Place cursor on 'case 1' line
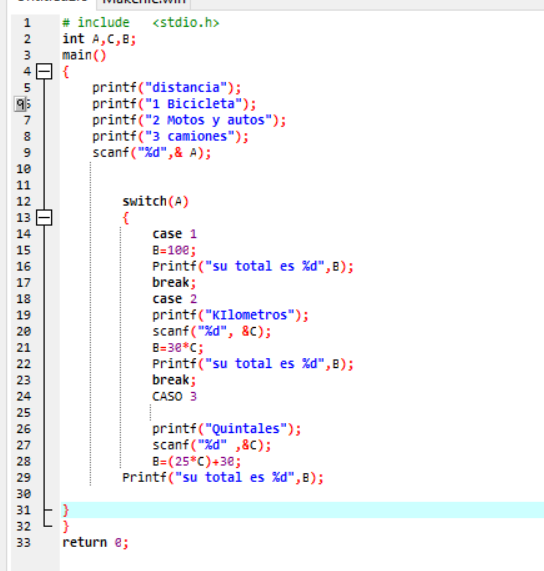The image size is (544, 571). 174,234
